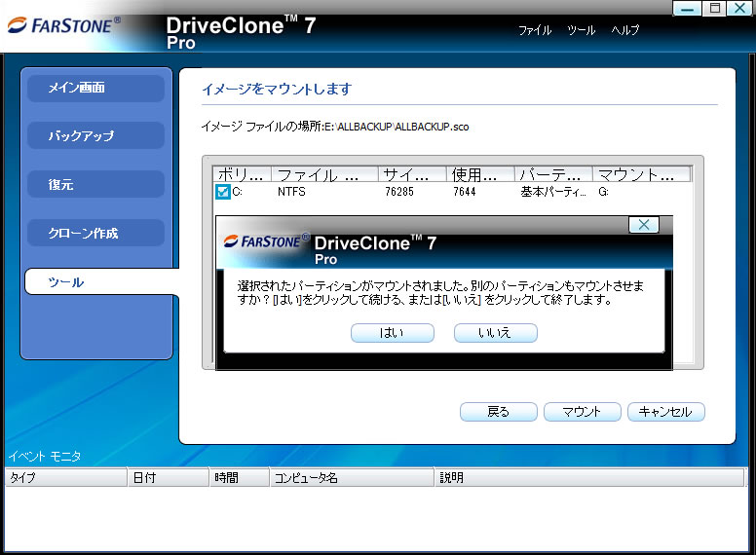
Task: Click the はい button in the dialog
Action: [392, 333]
